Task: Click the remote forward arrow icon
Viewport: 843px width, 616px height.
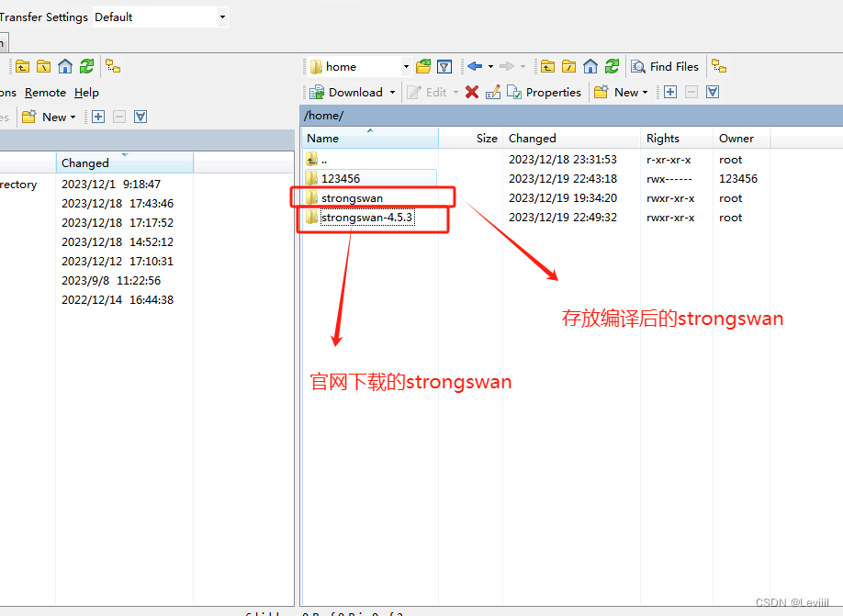Action: click(x=507, y=66)
